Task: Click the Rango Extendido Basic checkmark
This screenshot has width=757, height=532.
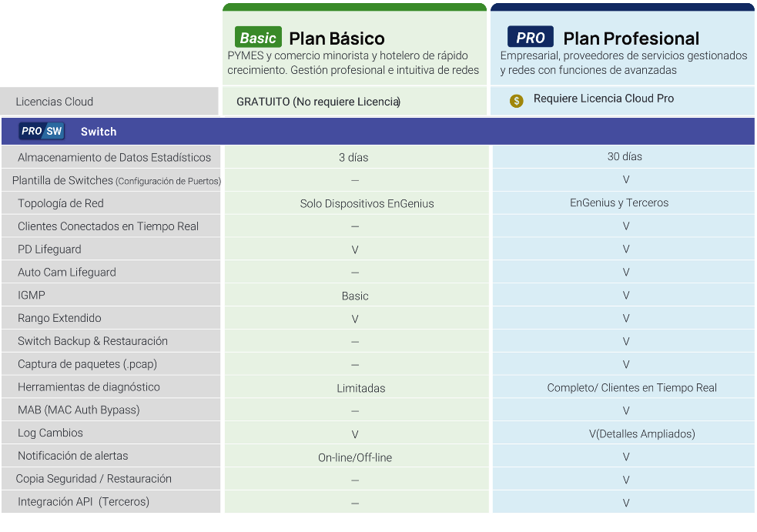Action: pos(355,319)
